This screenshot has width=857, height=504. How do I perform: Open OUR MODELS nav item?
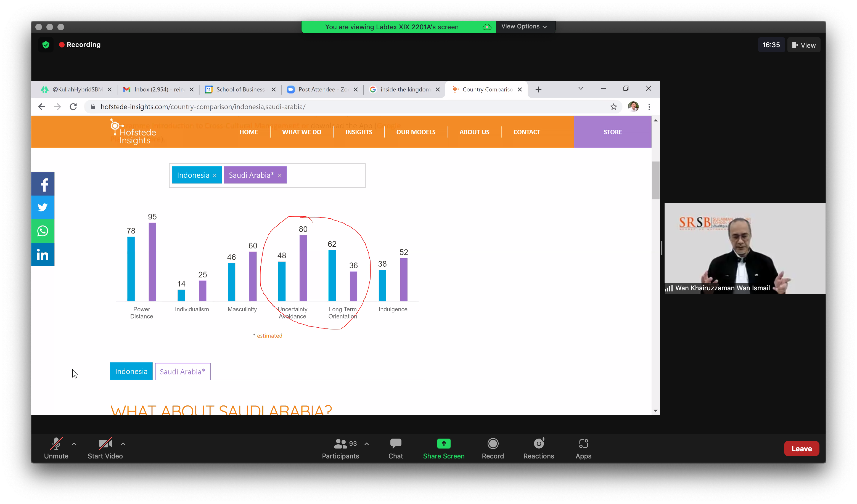[416, 132]
